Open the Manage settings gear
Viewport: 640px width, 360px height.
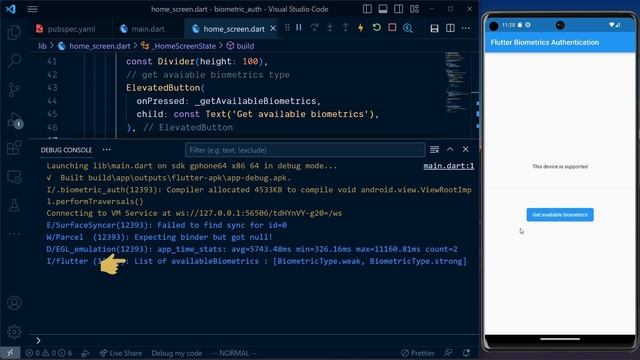coord(14,331)
